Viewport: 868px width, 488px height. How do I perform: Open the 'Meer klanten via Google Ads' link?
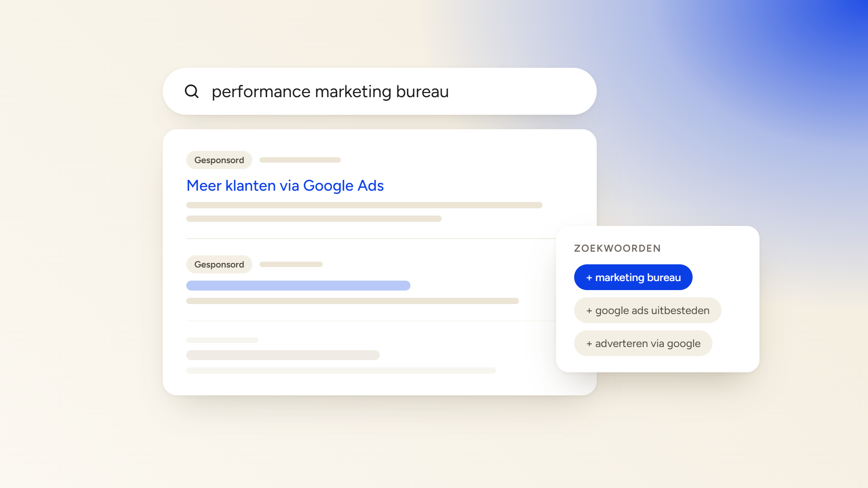[x=285, y=185]
